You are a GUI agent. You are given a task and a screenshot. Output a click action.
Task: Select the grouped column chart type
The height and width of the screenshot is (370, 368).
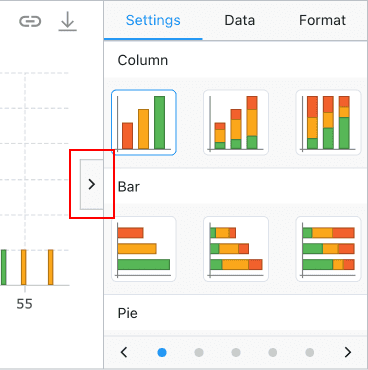point(144,122)
